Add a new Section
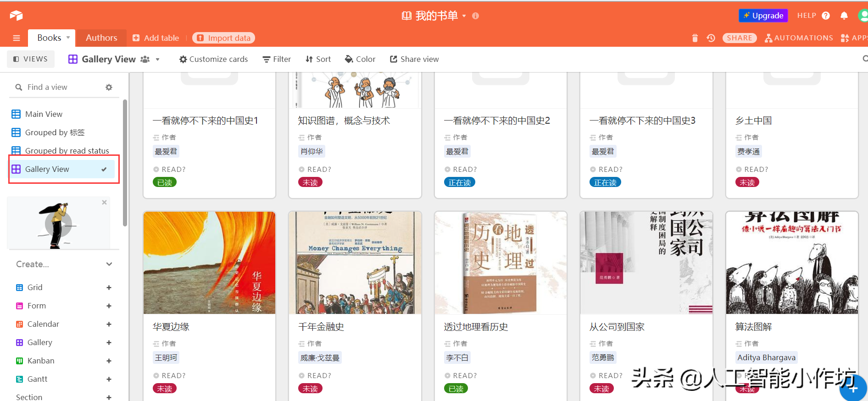Image resolution: width=868 pixels, height=401 pixels. (109, 397)
